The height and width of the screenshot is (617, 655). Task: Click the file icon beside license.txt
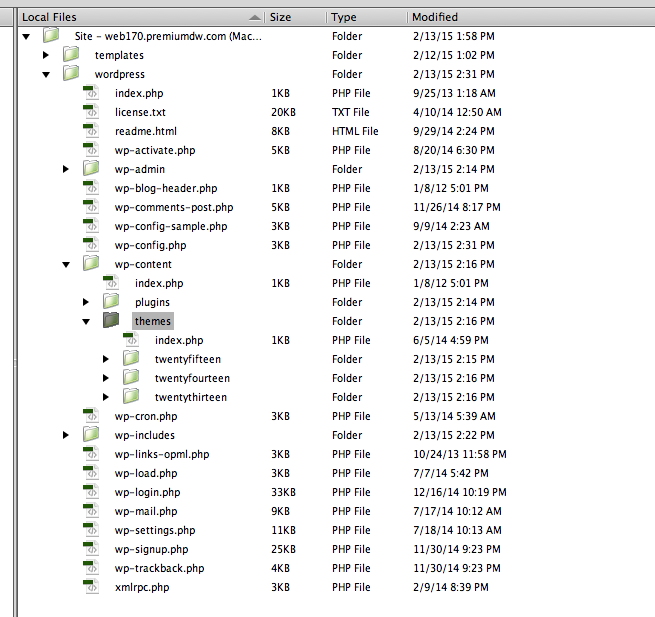[x=91, y=112]
